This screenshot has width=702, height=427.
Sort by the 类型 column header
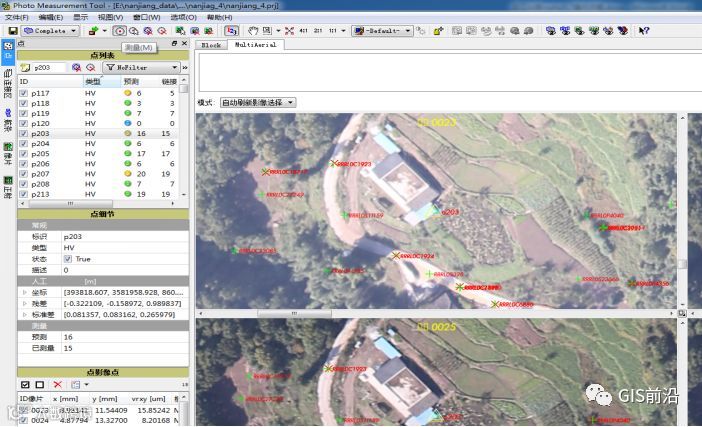(x=102, y=81)
